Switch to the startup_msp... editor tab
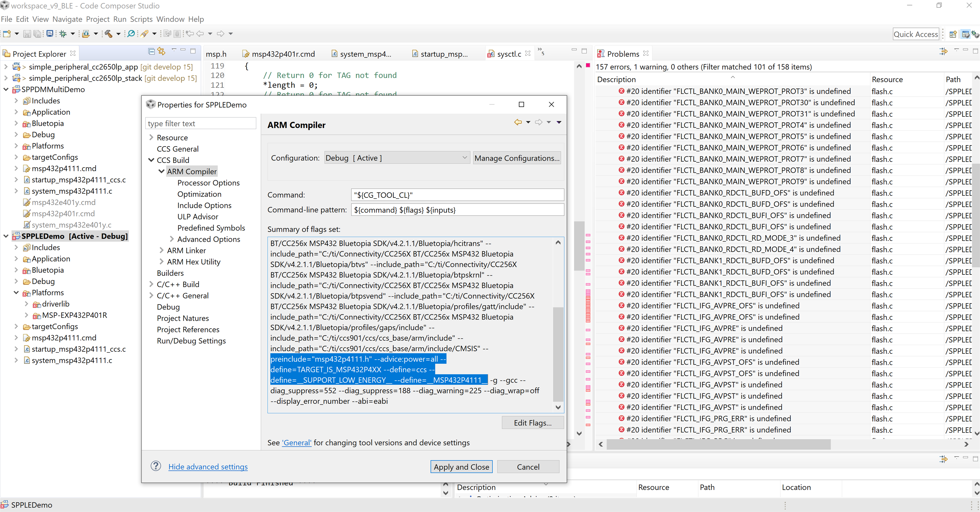Screen dimensions: 980x512 point(440,54)
